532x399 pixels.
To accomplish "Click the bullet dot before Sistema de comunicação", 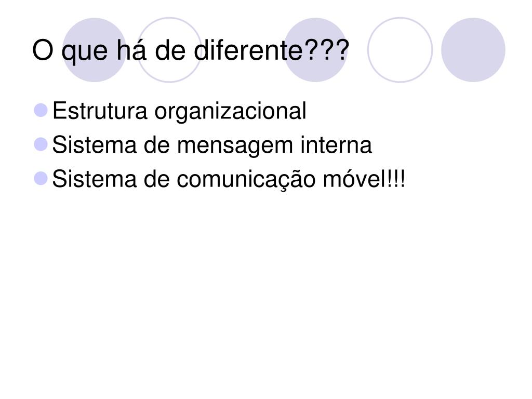I will pyautogui.click(x=41, y=179).
